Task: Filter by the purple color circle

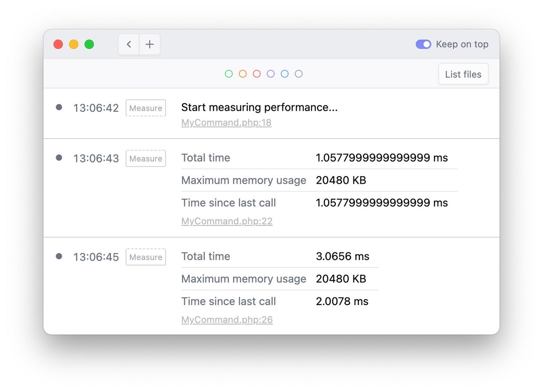Action: point(271,74)
